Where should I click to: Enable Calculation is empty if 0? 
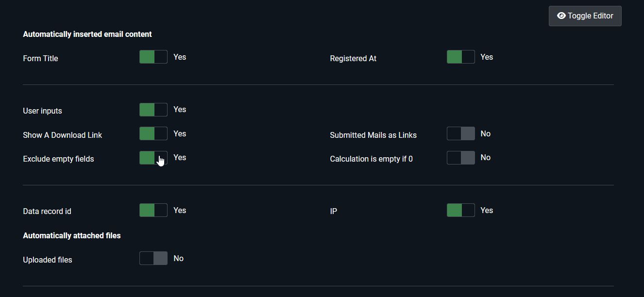click(x=460, y=157)
